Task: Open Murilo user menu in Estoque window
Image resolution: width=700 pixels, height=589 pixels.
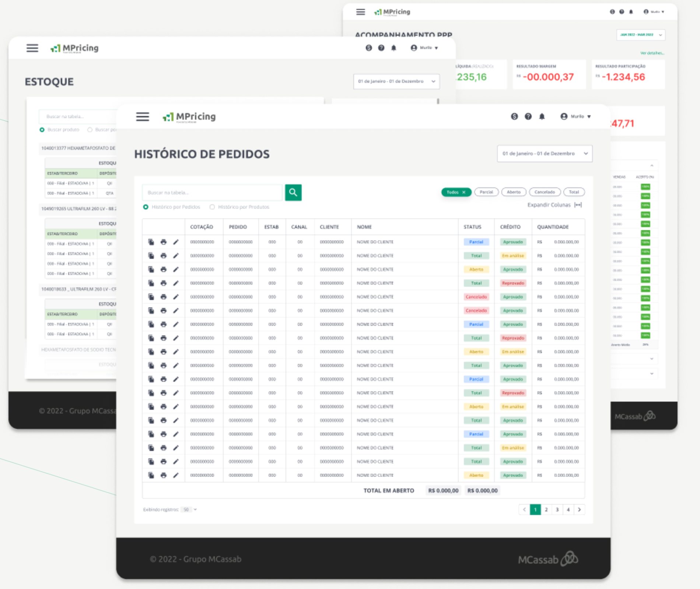Action: [x=424, y=48]
